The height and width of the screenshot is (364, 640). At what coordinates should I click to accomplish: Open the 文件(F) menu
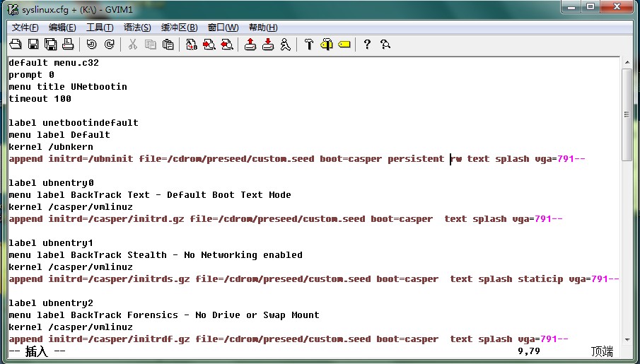click(x=25, y=28)
